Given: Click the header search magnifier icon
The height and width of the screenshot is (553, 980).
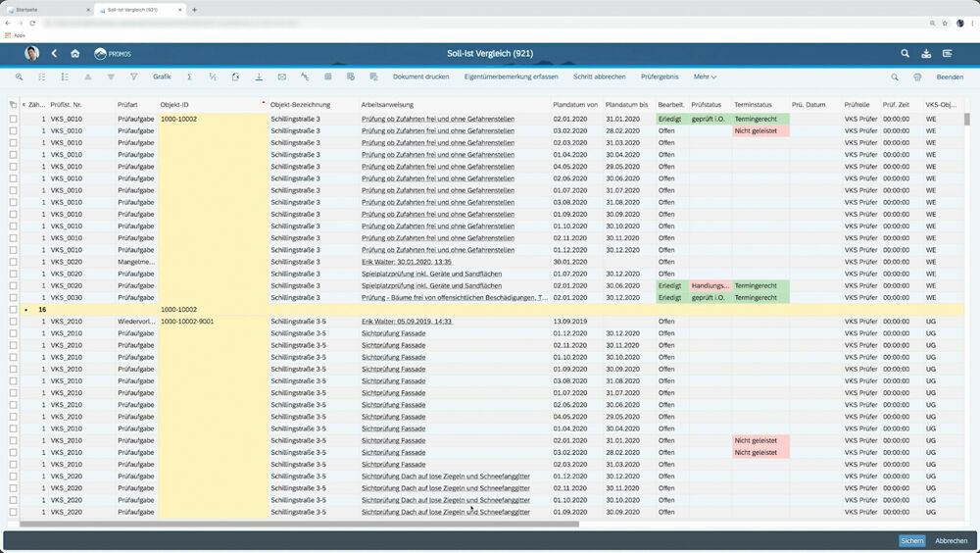Looking at the screenshot, I should [905, 54].
